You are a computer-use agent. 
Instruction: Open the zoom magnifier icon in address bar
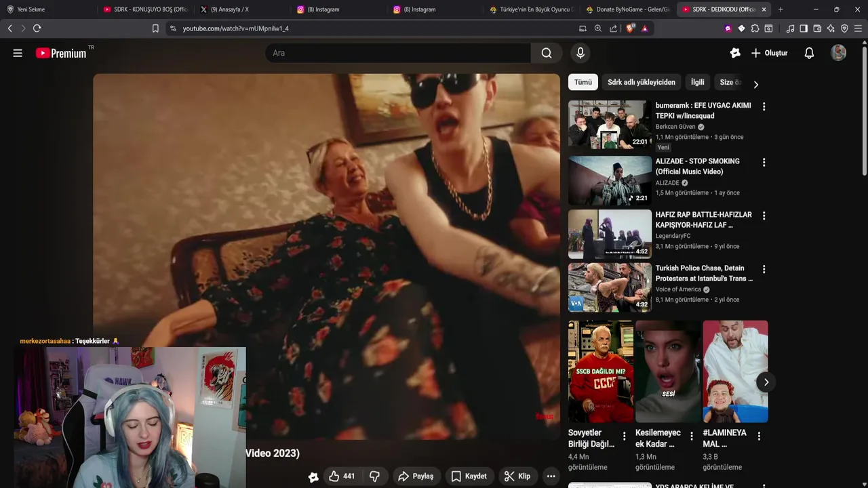pos(597,28)
